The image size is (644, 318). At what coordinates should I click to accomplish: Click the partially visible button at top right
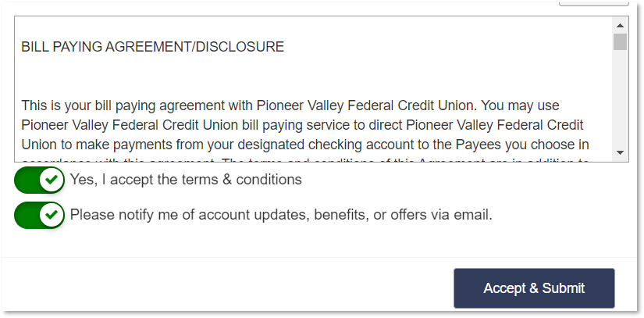(x=593, y=3)
